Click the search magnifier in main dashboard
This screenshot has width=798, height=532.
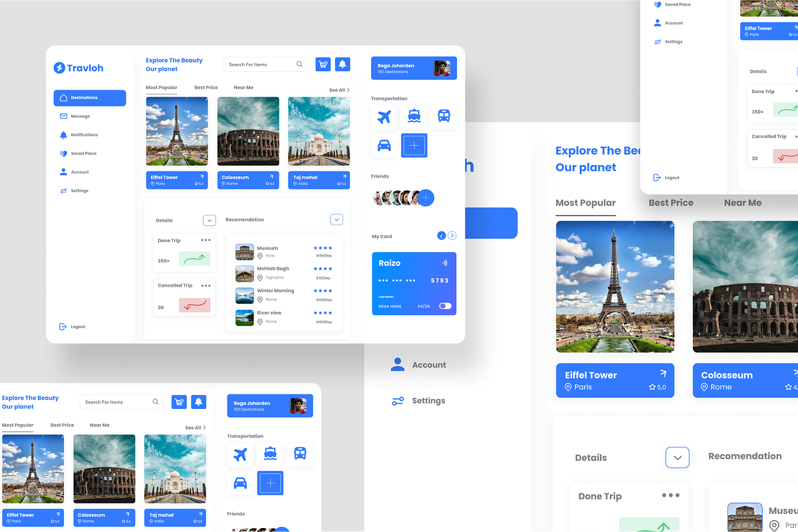coord(299,65)
